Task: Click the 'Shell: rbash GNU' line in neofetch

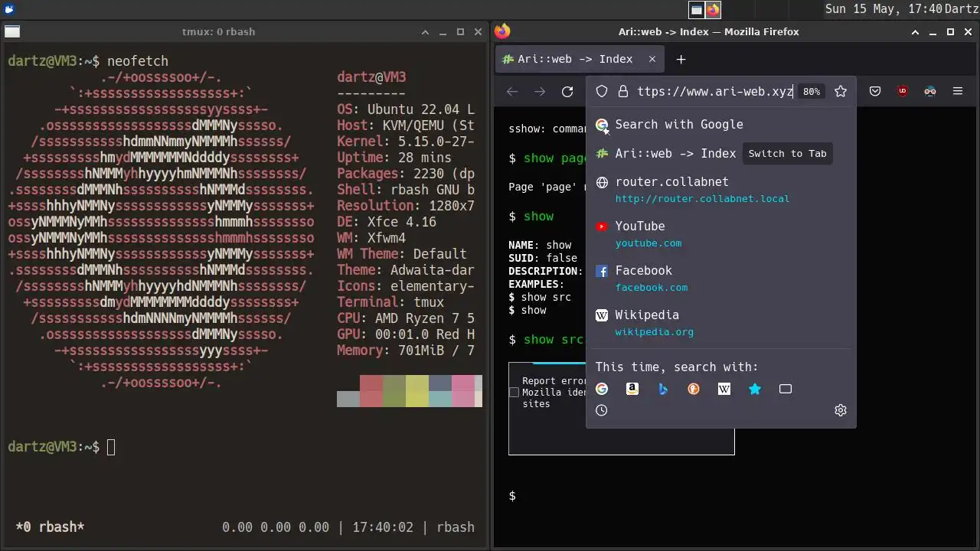Action: (x=406, y=190)
